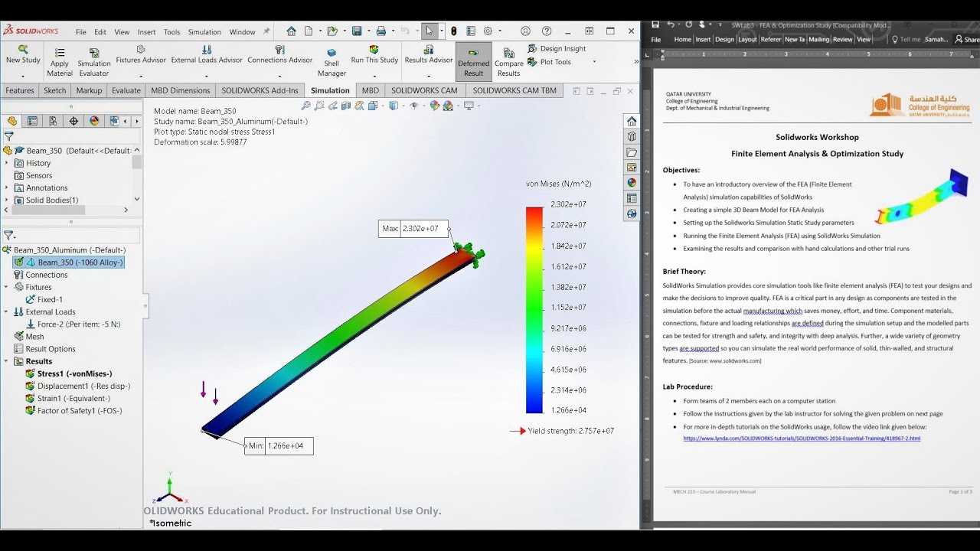
Task: Click the Rebuild traffic light icon
Action: click(454, 31)
